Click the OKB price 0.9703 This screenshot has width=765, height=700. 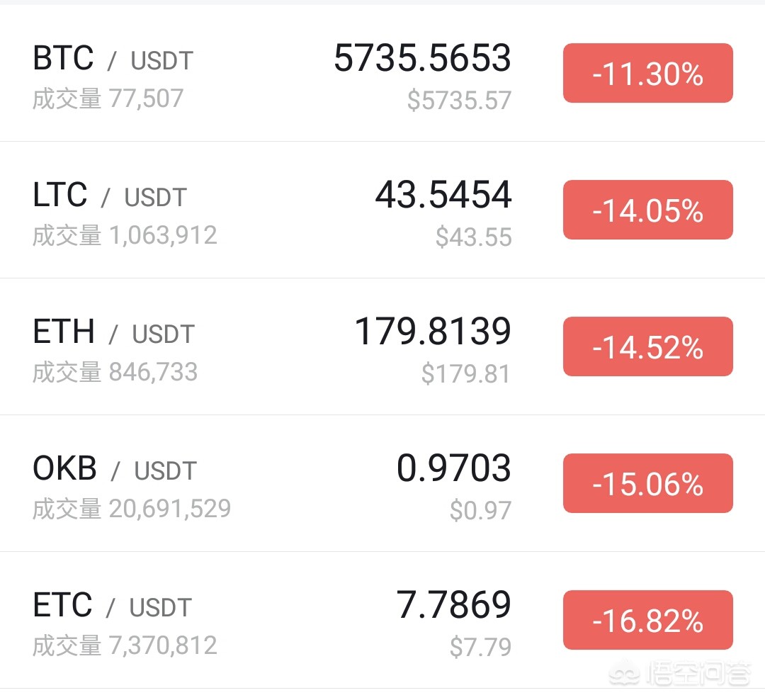(x=453, y=468)
